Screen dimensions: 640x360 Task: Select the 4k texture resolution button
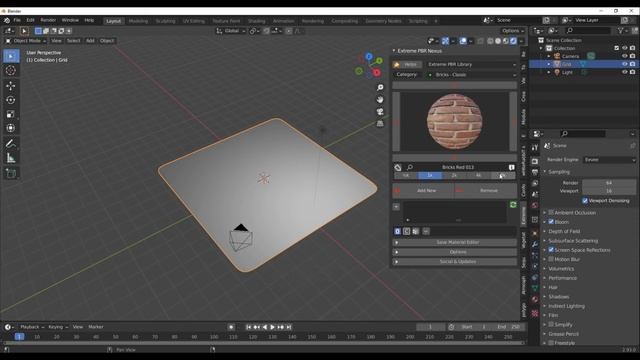[478, 176]
